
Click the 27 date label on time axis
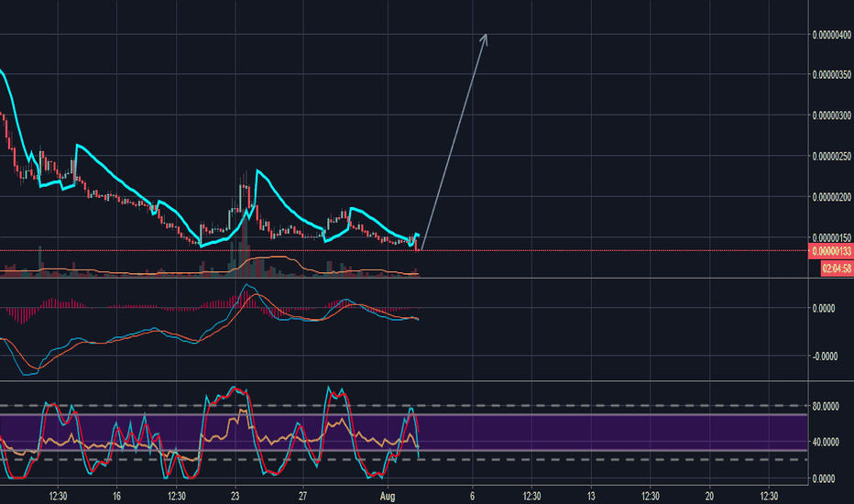click(302, 497)
